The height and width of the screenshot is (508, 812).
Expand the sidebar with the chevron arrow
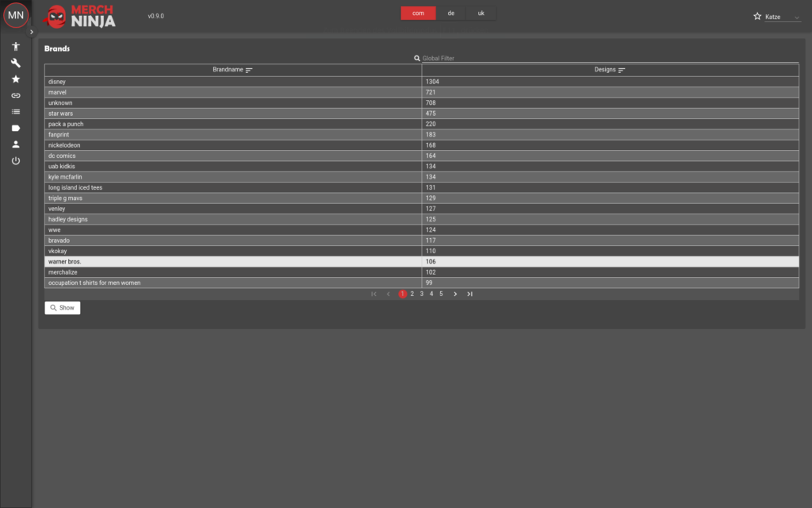[x=32, y=32]
